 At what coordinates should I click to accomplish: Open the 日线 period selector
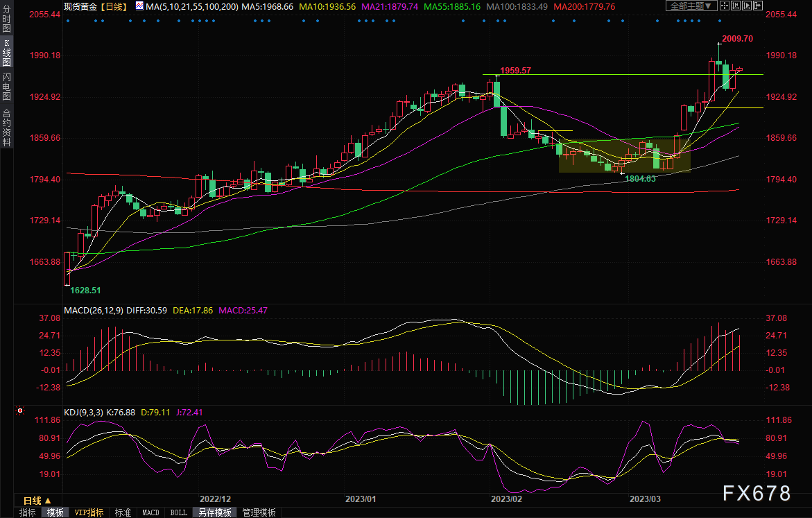[37, 501]
